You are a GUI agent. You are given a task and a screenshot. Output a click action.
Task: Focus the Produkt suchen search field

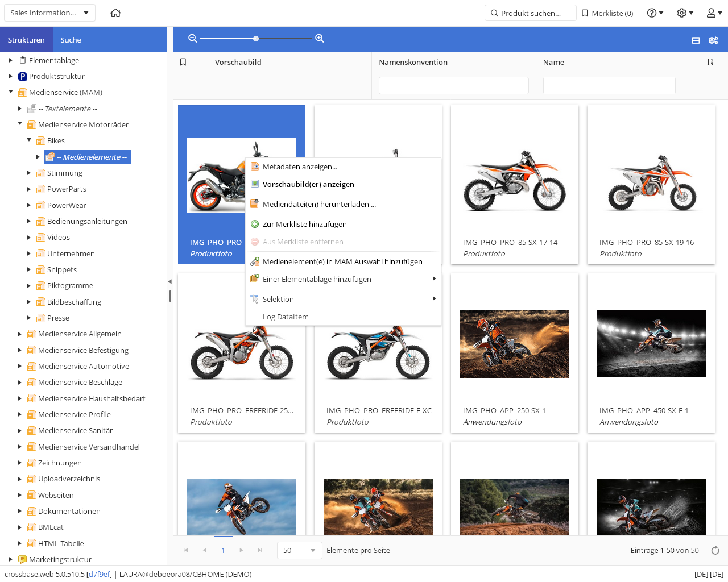click(531, 13)
